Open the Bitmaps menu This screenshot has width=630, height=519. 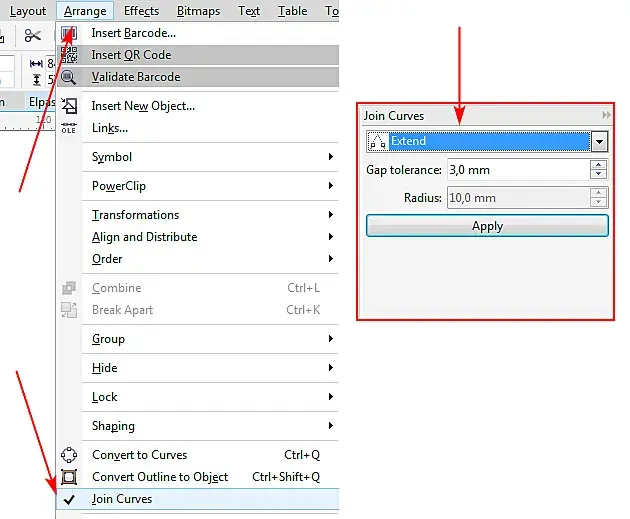coord(198,11)
